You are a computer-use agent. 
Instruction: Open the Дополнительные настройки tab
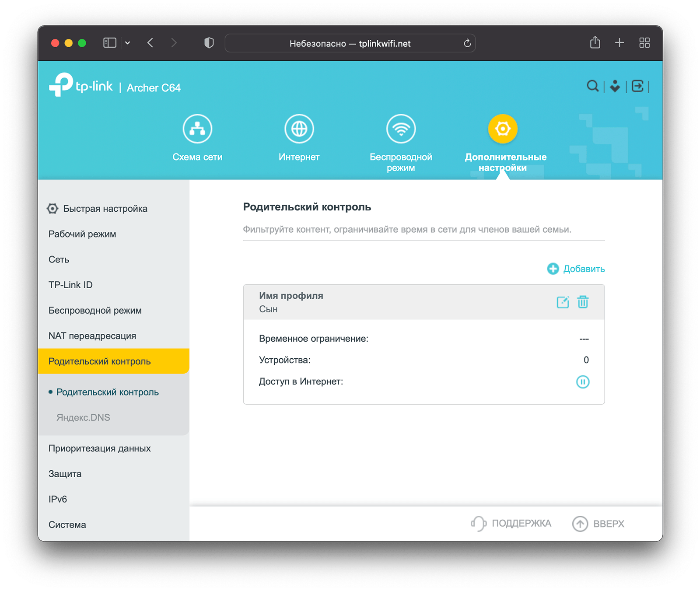503,129
